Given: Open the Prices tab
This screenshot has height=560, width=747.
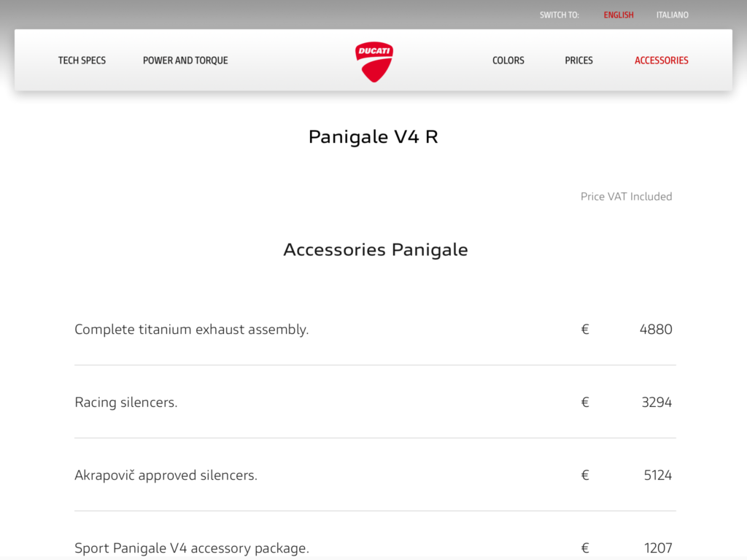Looking at the screenshot, I should click(578, 61).
